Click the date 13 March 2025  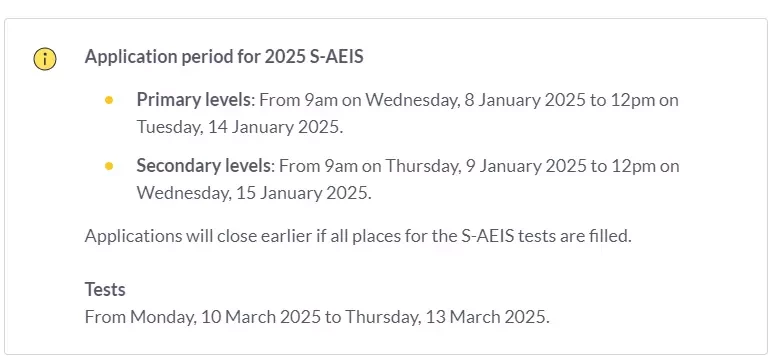click(485, 317)
